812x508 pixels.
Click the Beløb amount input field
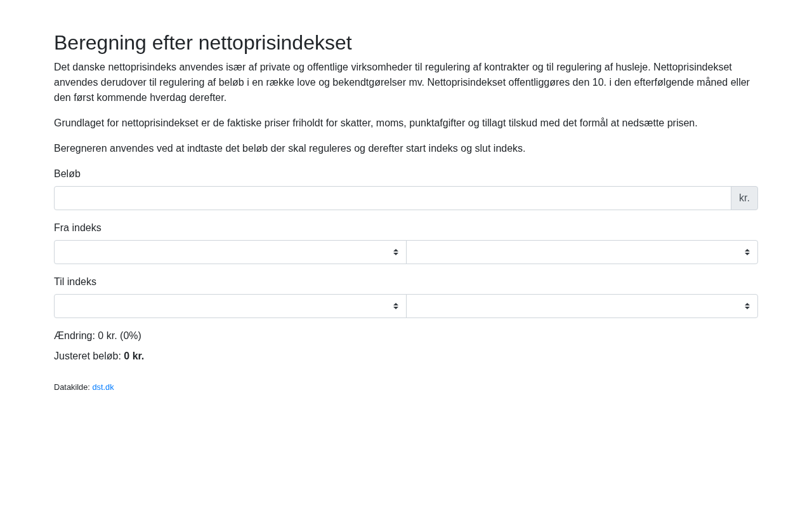pos(392,198)
